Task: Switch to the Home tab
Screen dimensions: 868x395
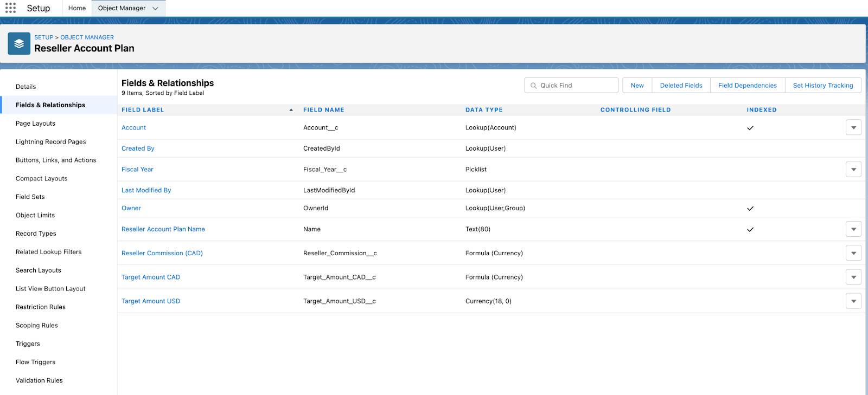Action: [x=77, y=8]
